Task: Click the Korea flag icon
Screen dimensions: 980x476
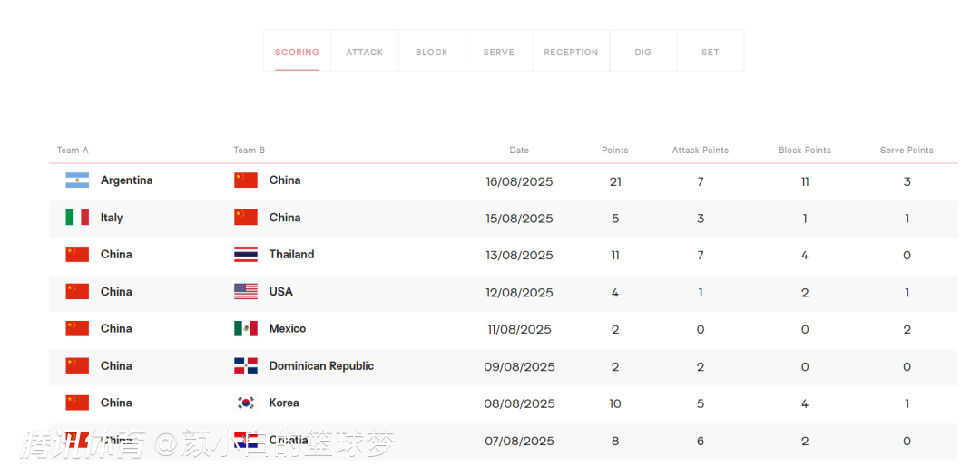Action: (246, 403)
